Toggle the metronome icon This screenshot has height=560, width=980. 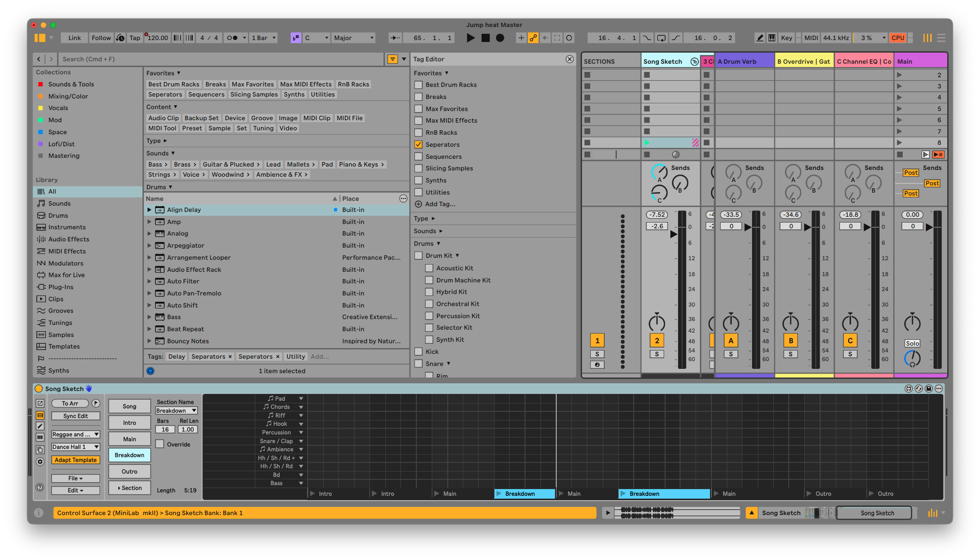pos(232,38)
